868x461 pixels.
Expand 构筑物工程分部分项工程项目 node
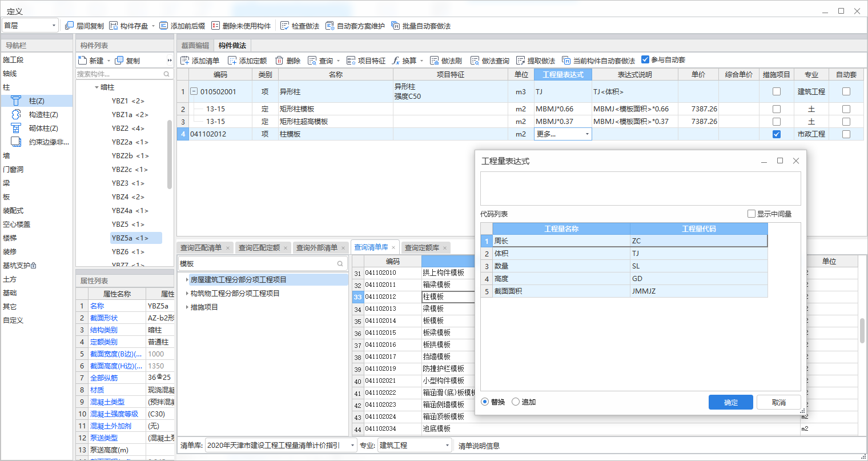coord(187,294)
